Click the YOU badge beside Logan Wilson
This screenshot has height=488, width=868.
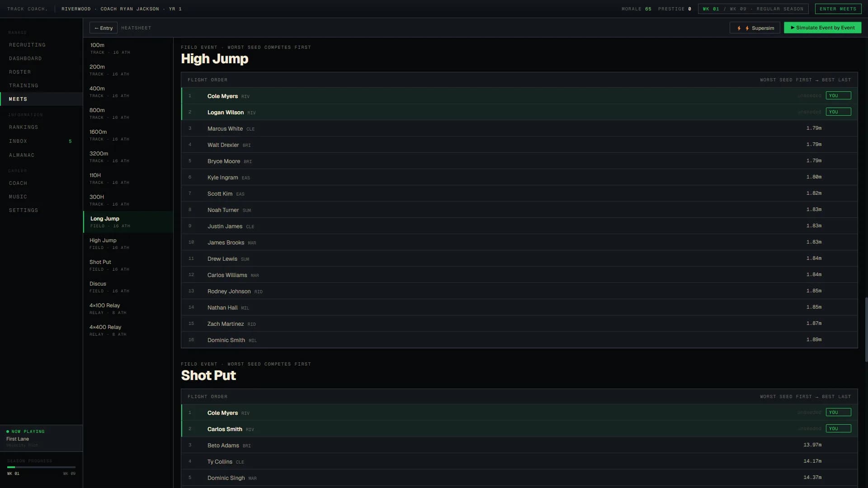[838, 112]
